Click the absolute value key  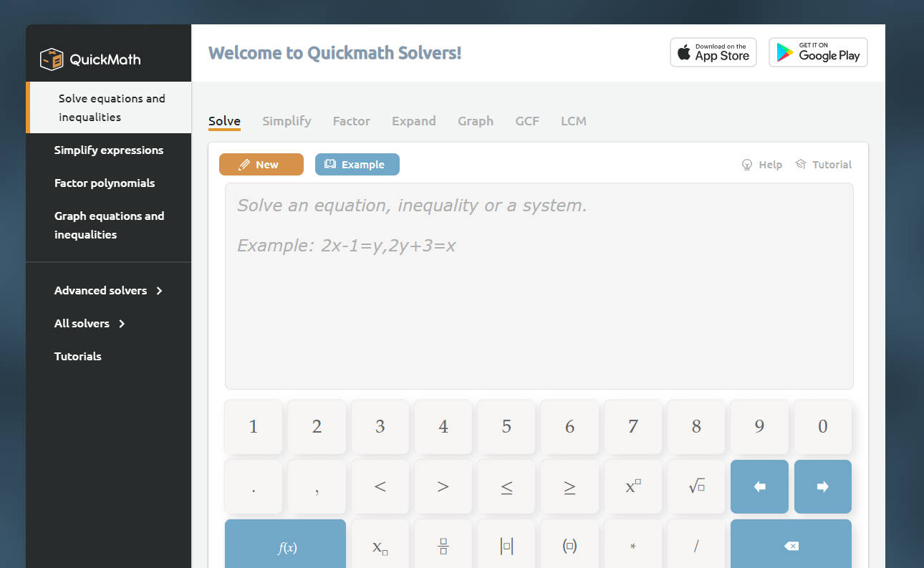pos(506,545)
